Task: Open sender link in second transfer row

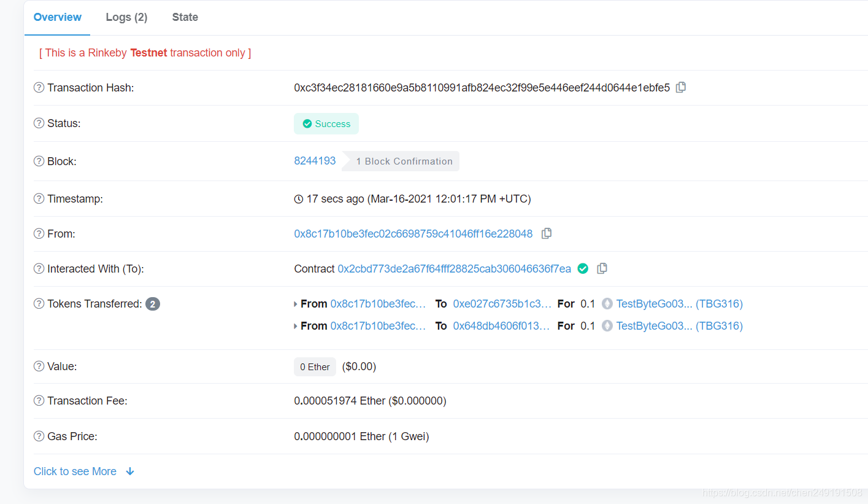Action: [378, 326]
